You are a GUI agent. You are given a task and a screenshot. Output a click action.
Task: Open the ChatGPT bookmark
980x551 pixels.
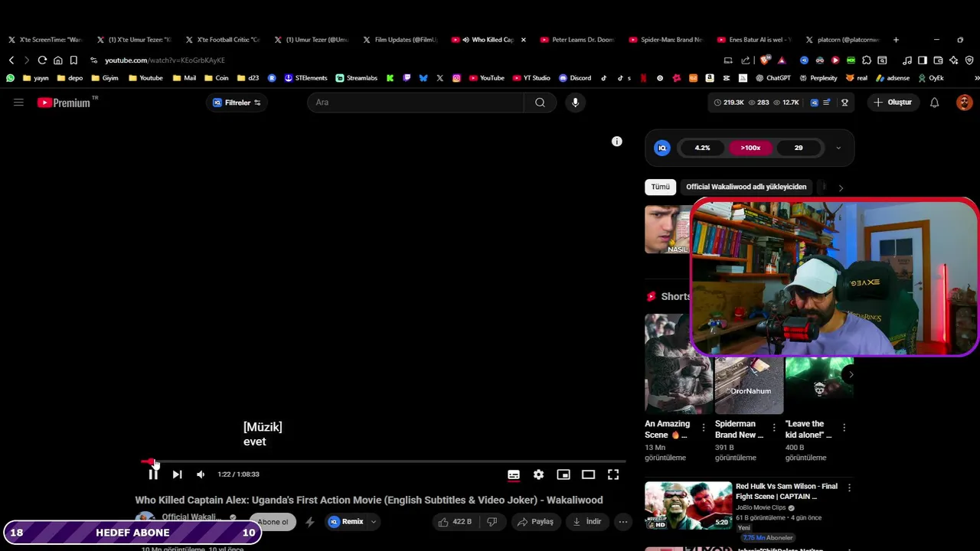pyautogui.click(x=773, y=78)
